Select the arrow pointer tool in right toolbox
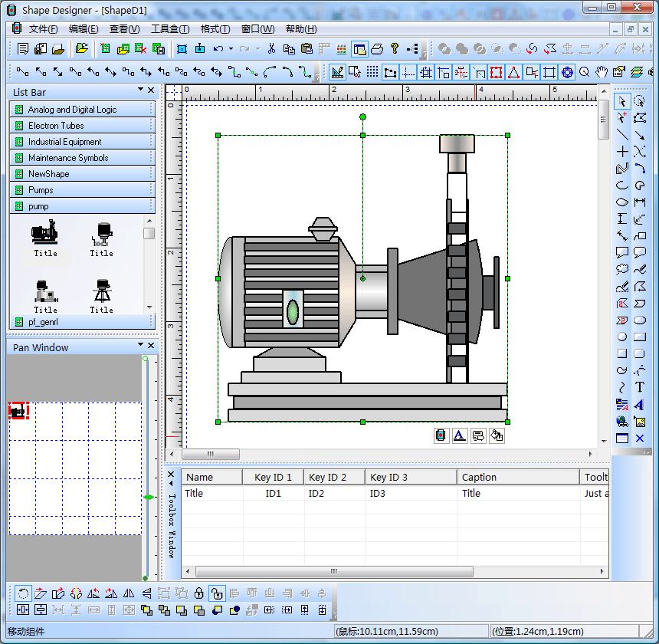The height and width of the screenshot is (644, 659). pyautogui.click(x=622, y=101)
